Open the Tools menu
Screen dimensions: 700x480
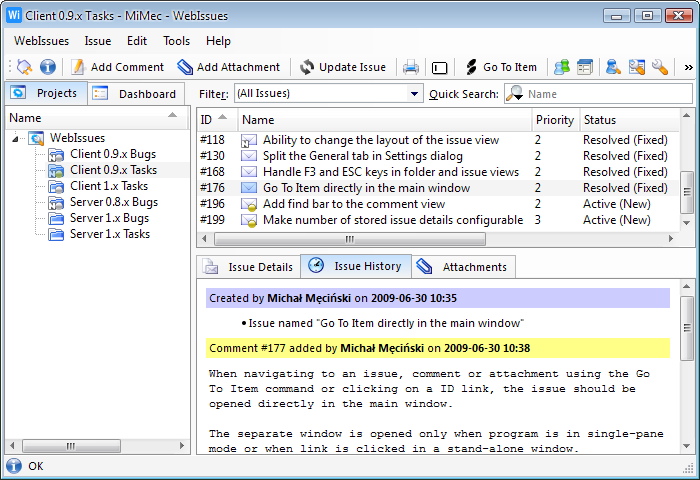click(176, 41)
